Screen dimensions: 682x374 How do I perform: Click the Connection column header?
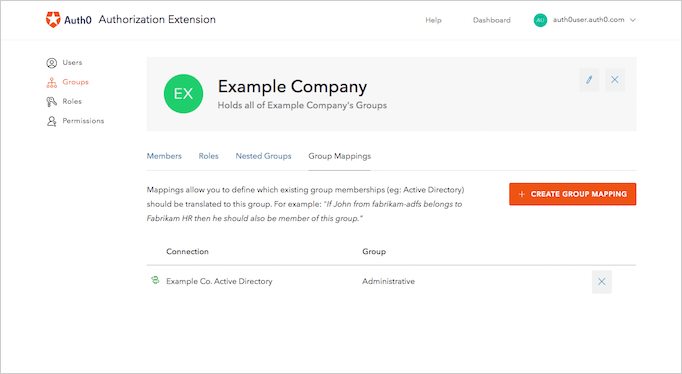point(187,251)
